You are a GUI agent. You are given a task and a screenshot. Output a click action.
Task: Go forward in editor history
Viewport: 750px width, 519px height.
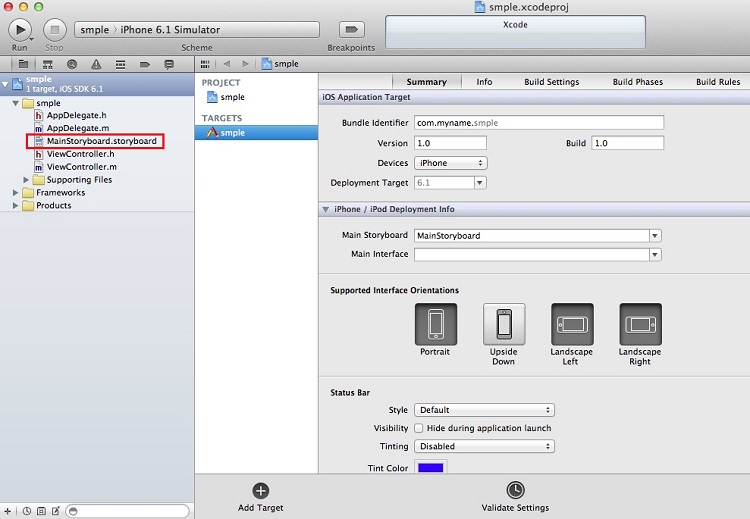coord(245,64)
